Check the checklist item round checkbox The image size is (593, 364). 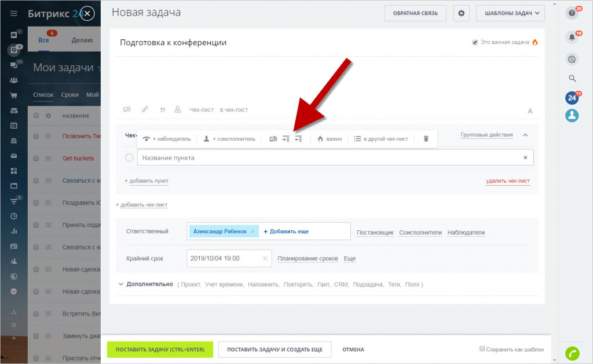click(129, 157)
